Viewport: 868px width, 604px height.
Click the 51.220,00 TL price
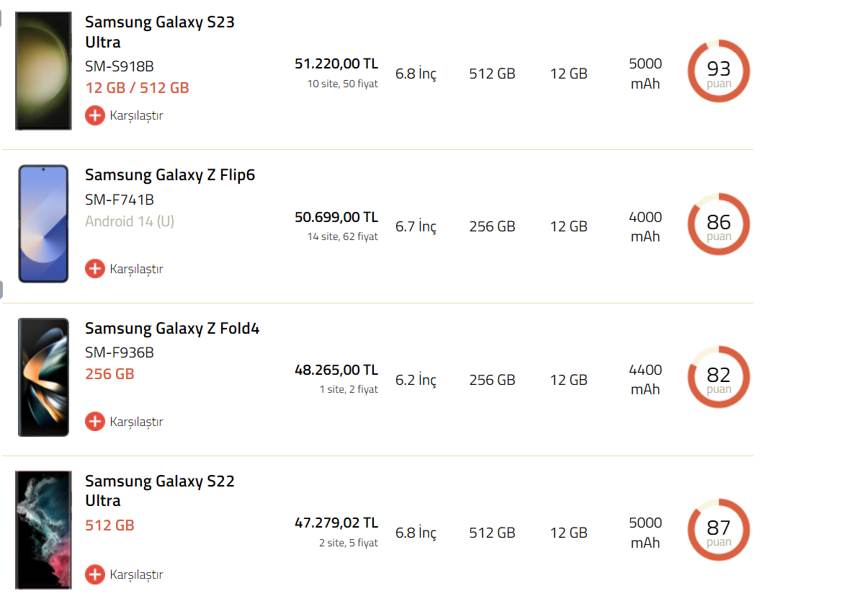click(336, 64)
